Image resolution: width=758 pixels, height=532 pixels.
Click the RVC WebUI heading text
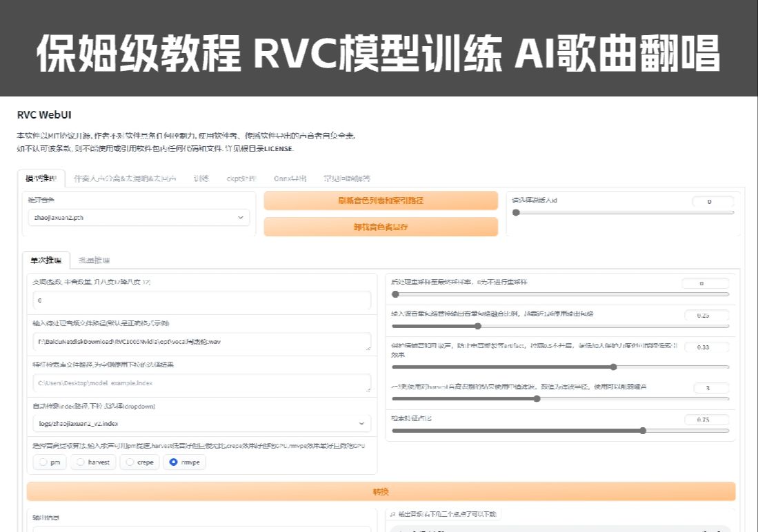[x=44, y=114]
